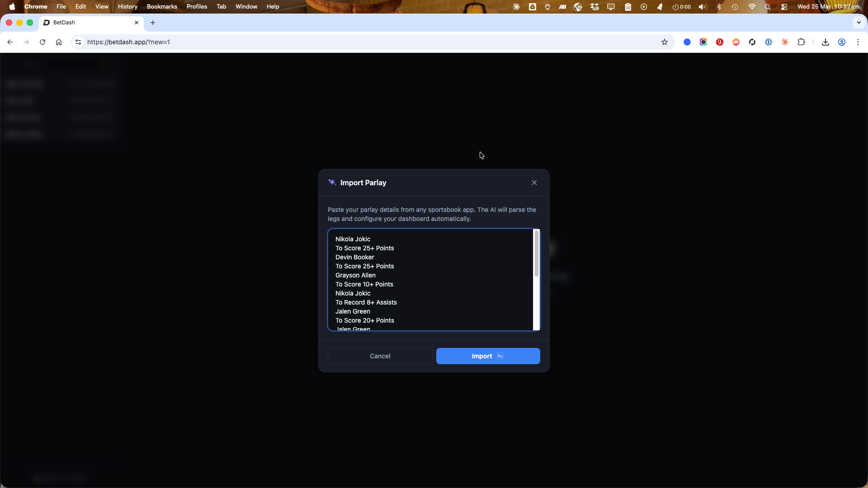Expand the tab search dropdown
The width and height of the screenshot is (868, 488).
coord(859,23)
